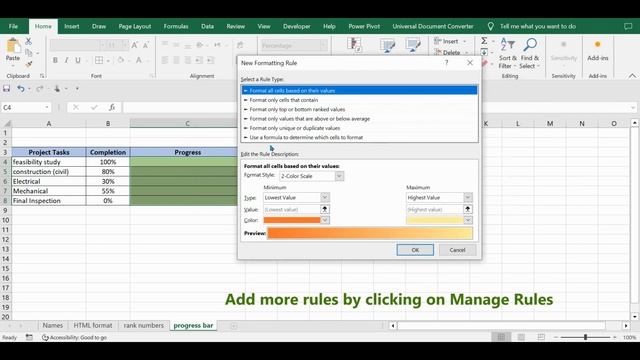Expand the Insert cells dropdown arrow
Image resolution: width=640 pixels, height=360 pixels.
coord(464,41)
